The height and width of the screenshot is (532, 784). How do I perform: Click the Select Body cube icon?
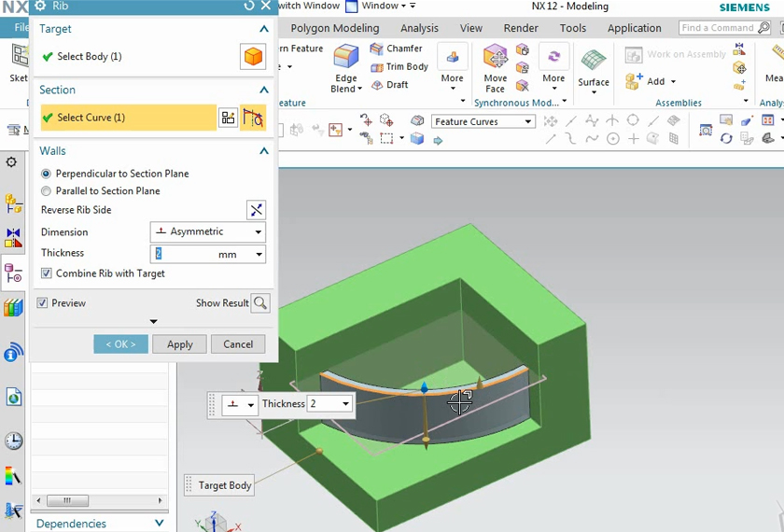253,57
